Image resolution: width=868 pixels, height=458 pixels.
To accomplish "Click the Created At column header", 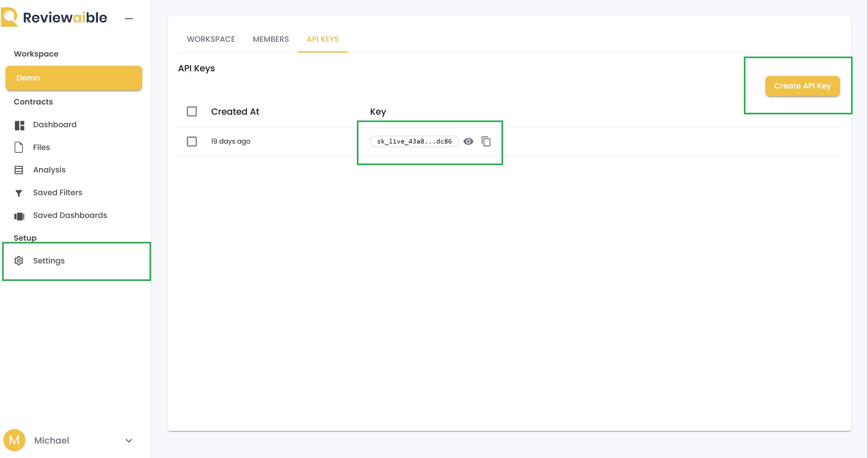I will (x=235, y=112).
